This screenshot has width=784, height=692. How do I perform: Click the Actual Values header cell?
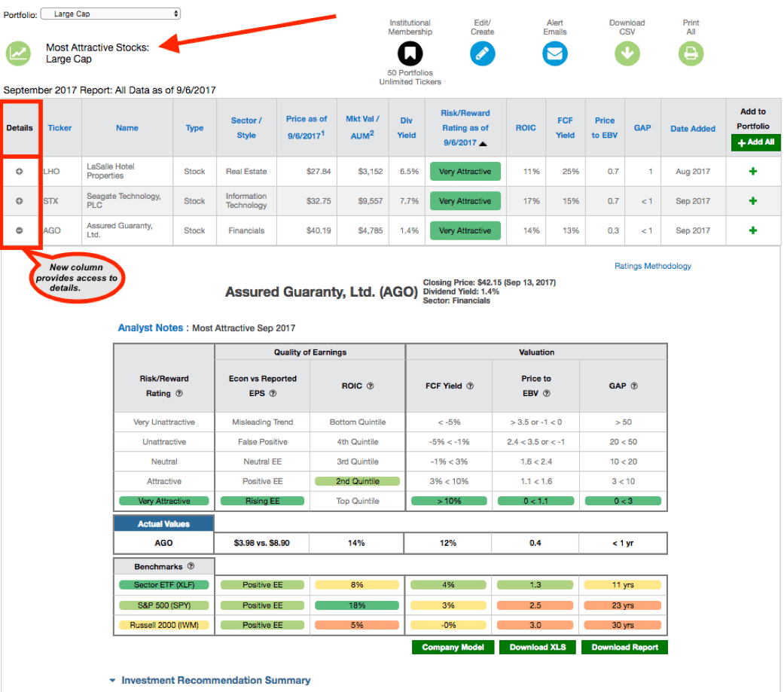point(164,523)
